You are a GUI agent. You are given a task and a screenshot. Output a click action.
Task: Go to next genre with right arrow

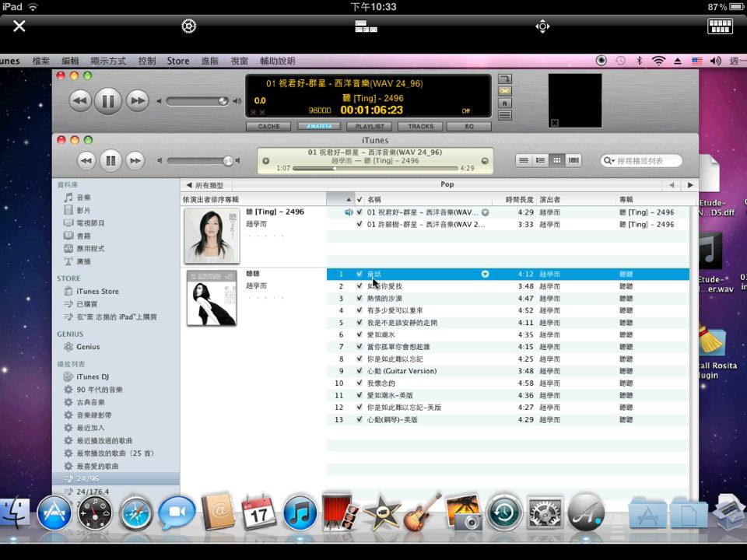690,185
